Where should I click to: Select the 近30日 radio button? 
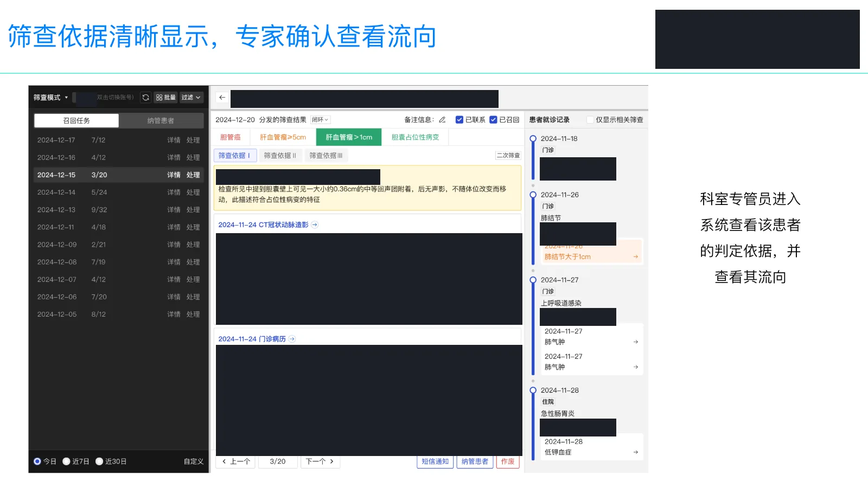click(x=99, y=461)
